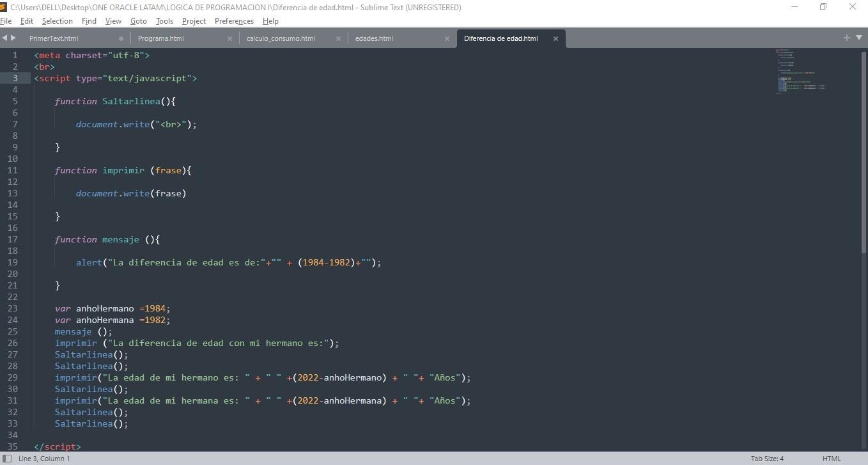Restore down the Sublime Text window

pyautogui.click(x=823, y=7)
